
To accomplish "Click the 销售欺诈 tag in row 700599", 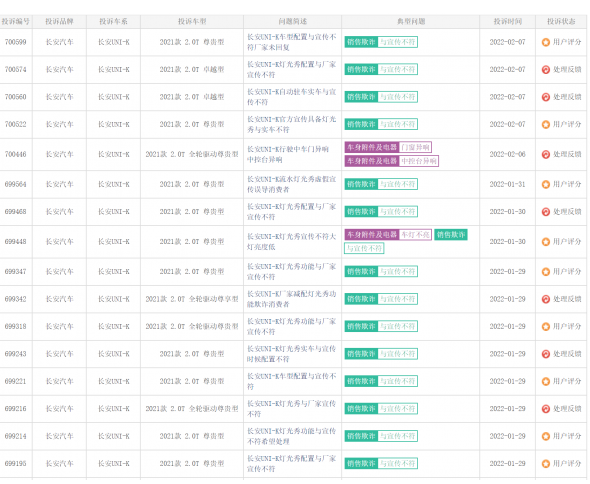I will coord(361,42).
